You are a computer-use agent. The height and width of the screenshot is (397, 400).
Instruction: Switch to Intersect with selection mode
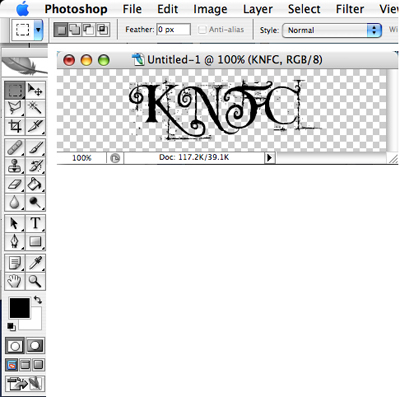[103, 30]
